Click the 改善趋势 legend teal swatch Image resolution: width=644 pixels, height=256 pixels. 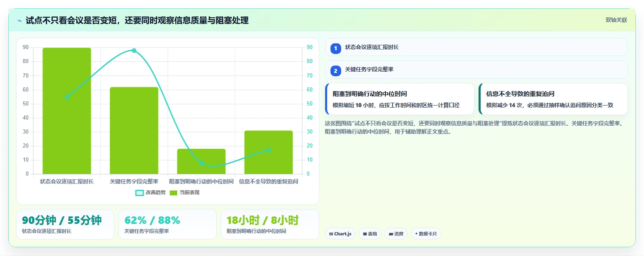tap(139, 193)
